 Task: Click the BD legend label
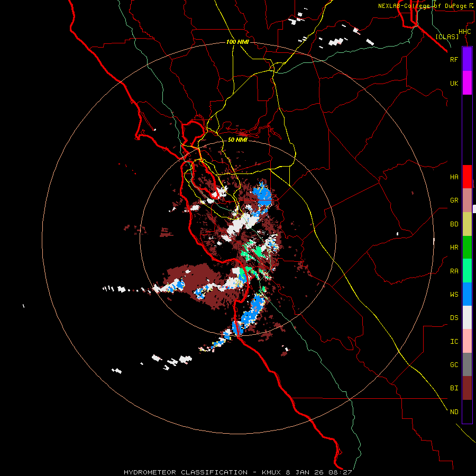pyautogui.click(x=454, y=224)
